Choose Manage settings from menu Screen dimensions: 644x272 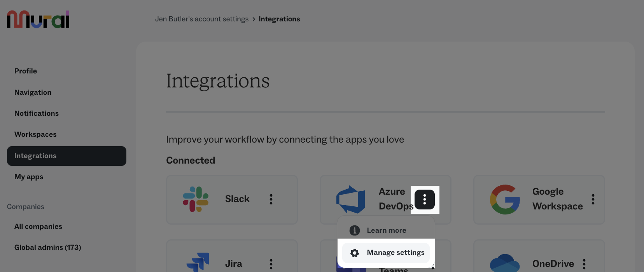[386, 253]
